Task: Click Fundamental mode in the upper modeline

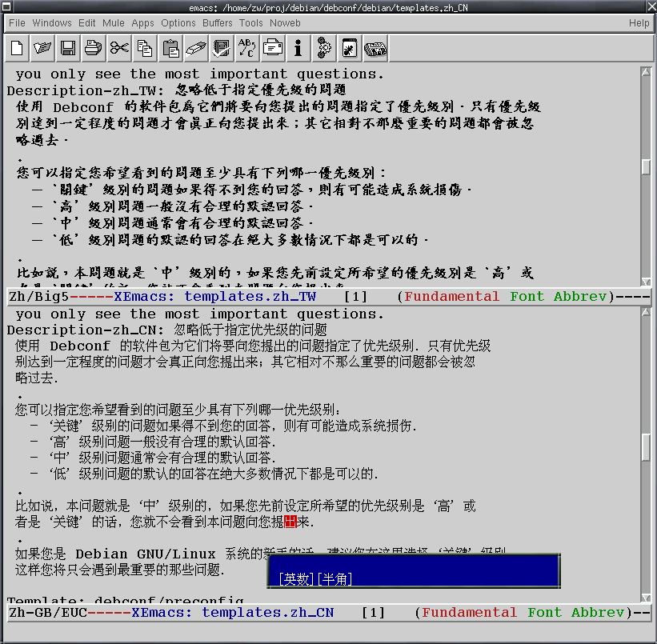Action: click(x=451, y=297)
